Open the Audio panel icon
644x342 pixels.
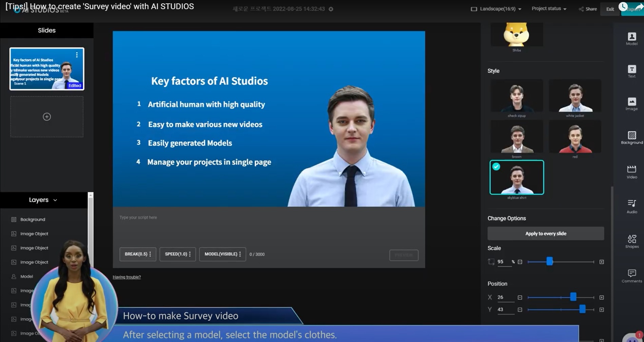(x=631, y=206)
